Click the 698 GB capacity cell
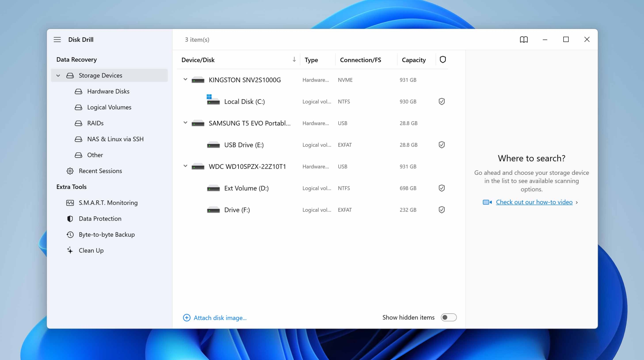The width and height of the screenshot is (644, 360). (x=408, y=188)
